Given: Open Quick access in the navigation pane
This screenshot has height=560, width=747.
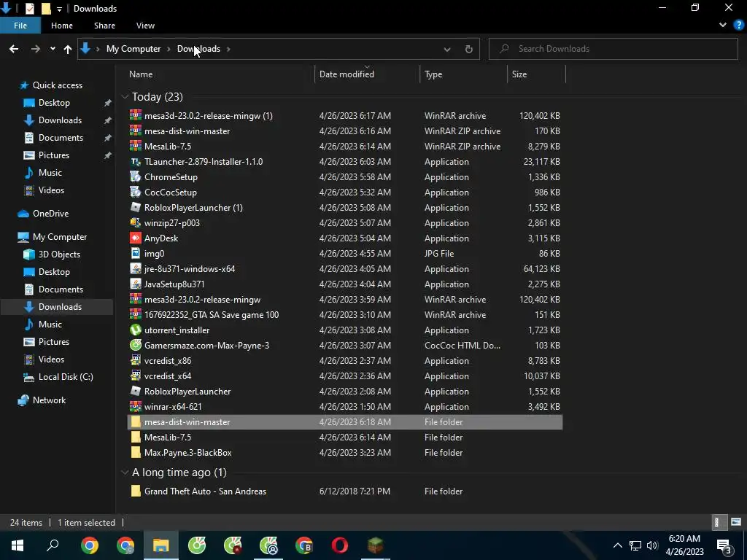Looking at the screenshot, I should click(x=57, y=85).
